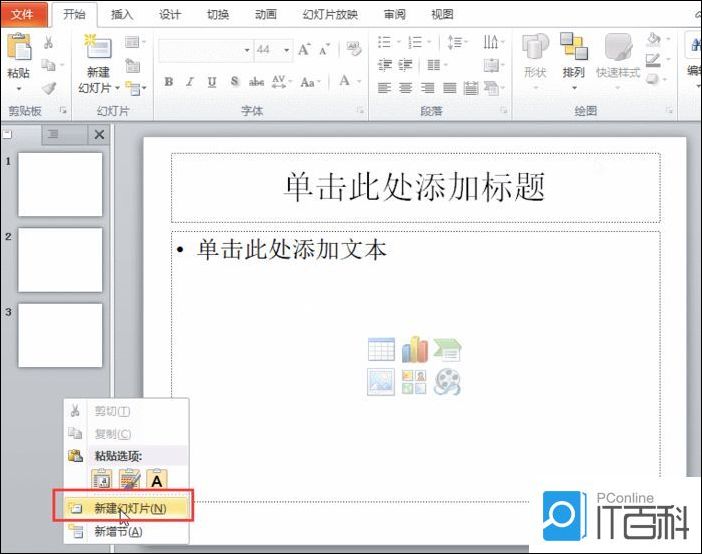Click text direction icon
Image resolution: width=702 pixels, height=554 pixels.
(x=490, y=42)
